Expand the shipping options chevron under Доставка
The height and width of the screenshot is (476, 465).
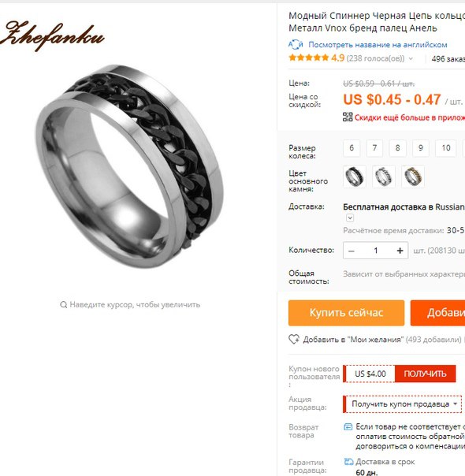(350, 218)
